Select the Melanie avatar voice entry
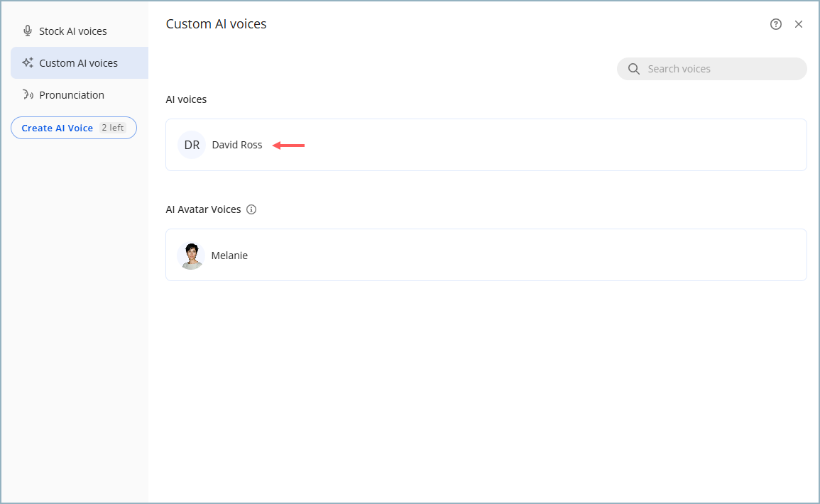 pos(486,255)
